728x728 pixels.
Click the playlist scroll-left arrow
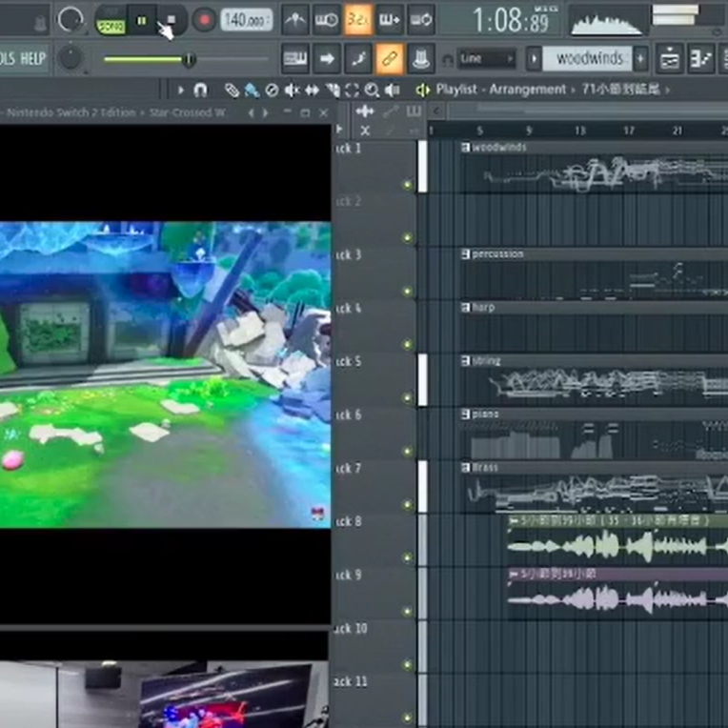coord(436,111)
